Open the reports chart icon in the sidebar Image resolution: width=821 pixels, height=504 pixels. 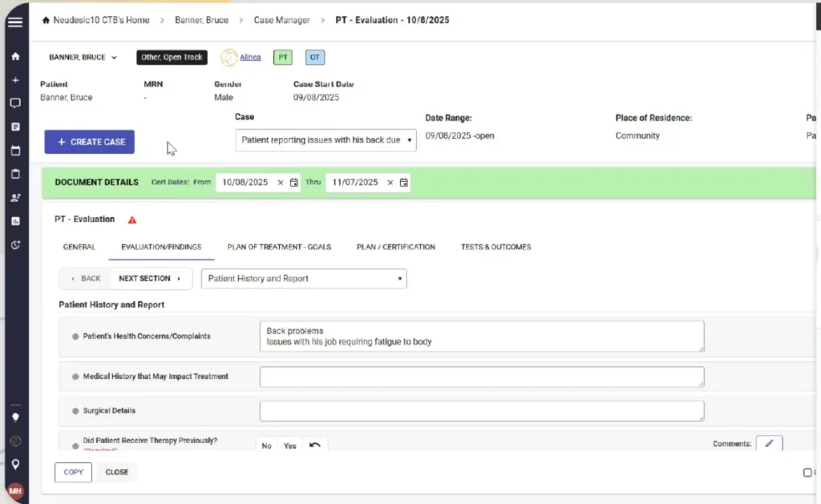[x=14, y=221]
